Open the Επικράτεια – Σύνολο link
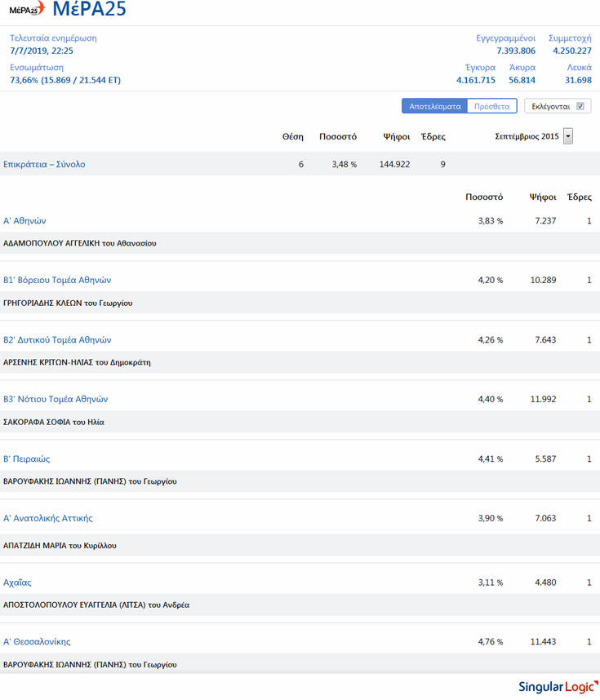 pyautogui.click(x=44, y=164)
